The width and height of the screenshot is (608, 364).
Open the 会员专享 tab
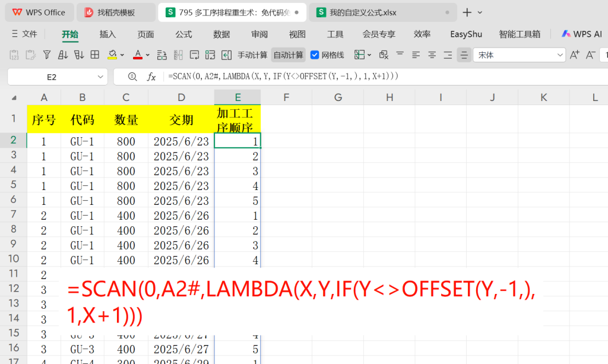379,34
